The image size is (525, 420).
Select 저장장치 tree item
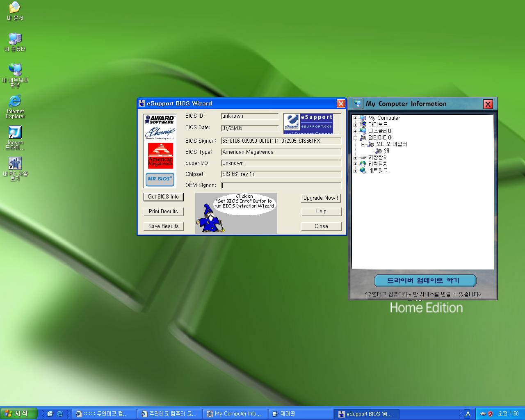pyautogui.click(x=378, y=157)
